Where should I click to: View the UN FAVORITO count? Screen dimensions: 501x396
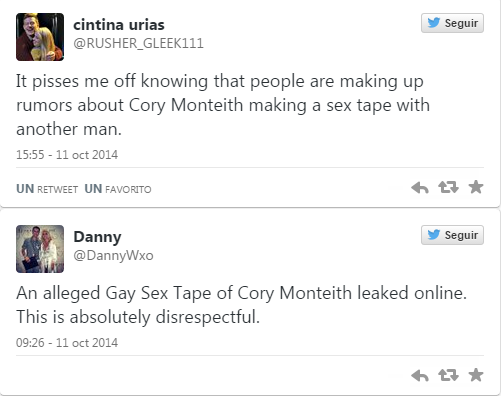118,189
